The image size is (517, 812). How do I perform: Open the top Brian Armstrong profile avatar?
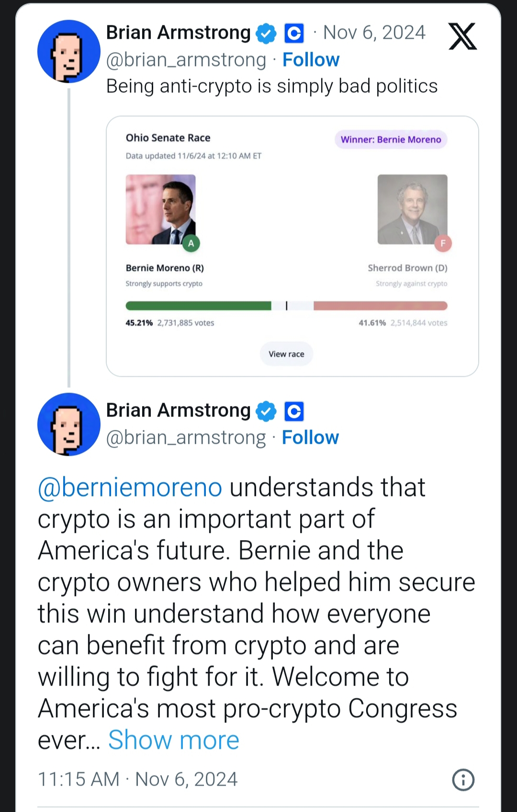[x=68, y=52]
